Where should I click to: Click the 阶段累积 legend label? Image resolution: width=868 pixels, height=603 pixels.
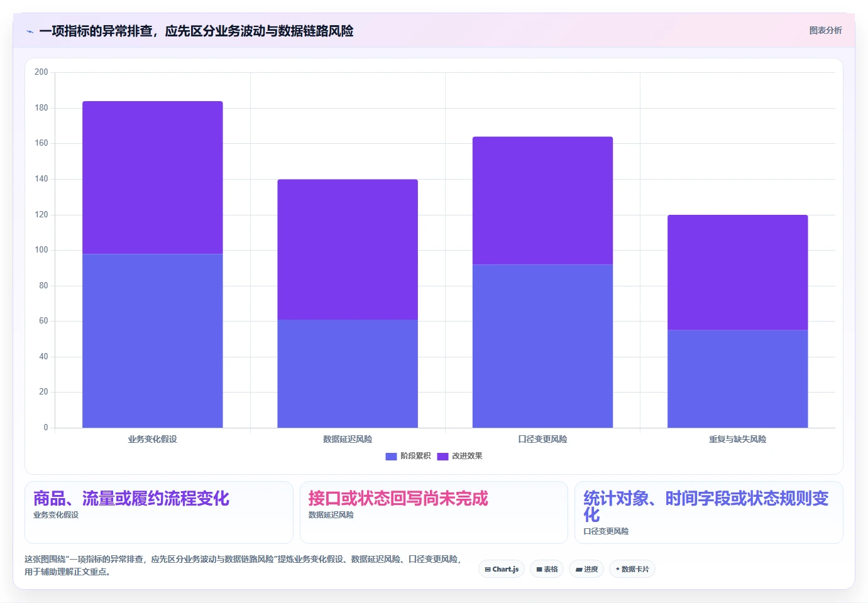point(415,456)
